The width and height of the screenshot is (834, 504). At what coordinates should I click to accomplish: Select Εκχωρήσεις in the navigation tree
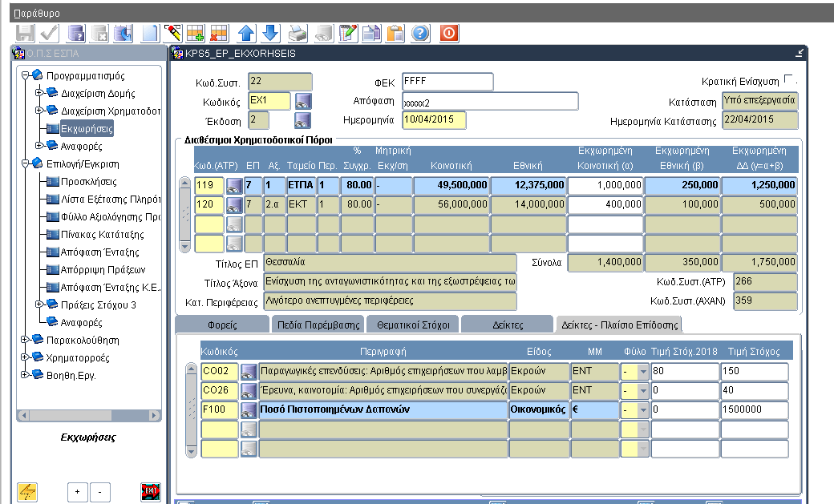[87, 128]
